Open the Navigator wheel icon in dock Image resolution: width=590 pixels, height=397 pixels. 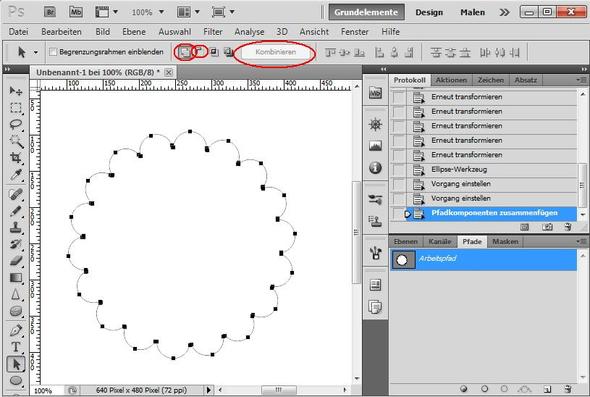pos(375,124)
